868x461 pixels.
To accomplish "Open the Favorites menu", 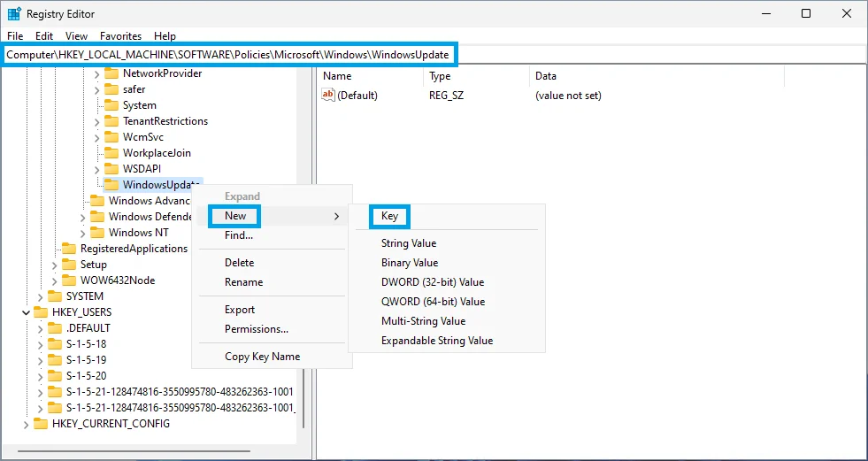I will pos(120,36).
